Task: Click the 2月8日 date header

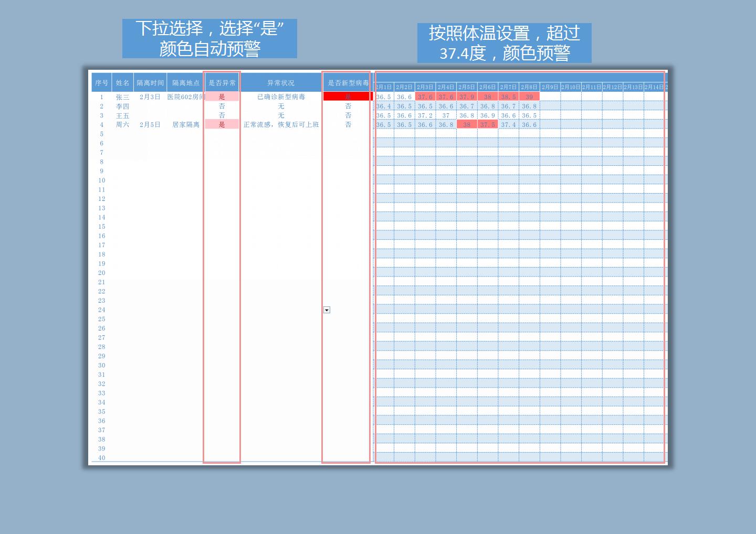Action: (529, 87)
